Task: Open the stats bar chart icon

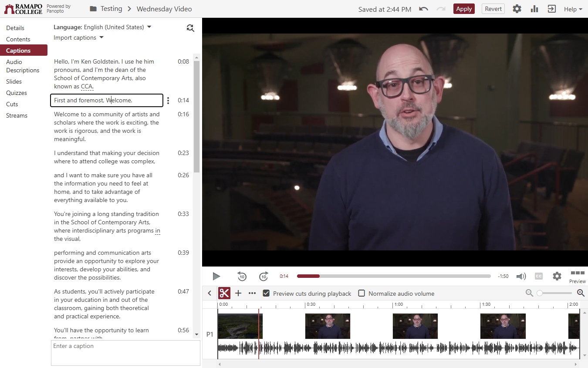Action: click(534, 9)
